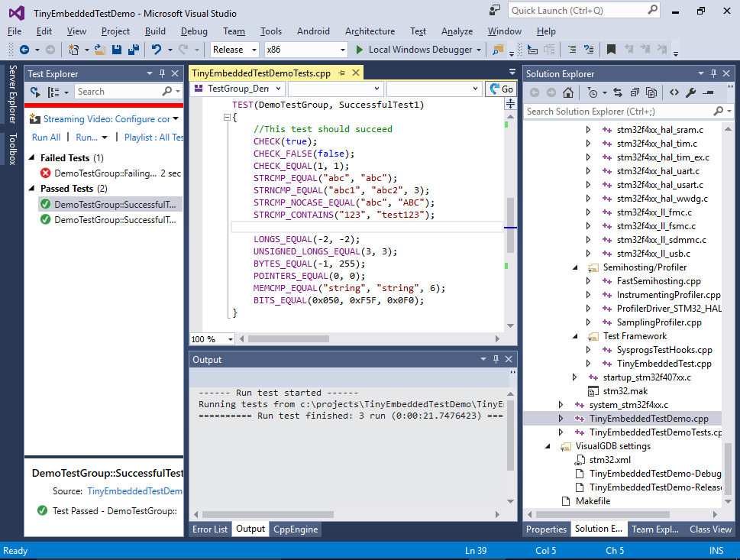Switch to the Class View tab

pyautogui.click(x=710, y=529)
